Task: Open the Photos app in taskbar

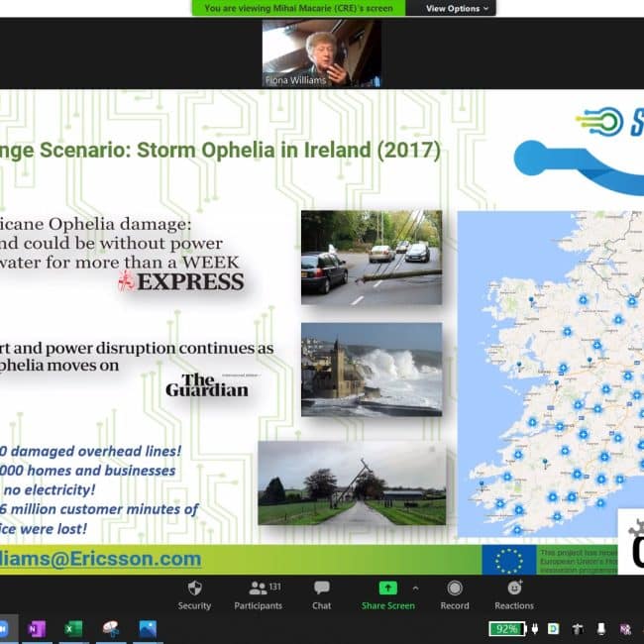Action: coord(148,628)
